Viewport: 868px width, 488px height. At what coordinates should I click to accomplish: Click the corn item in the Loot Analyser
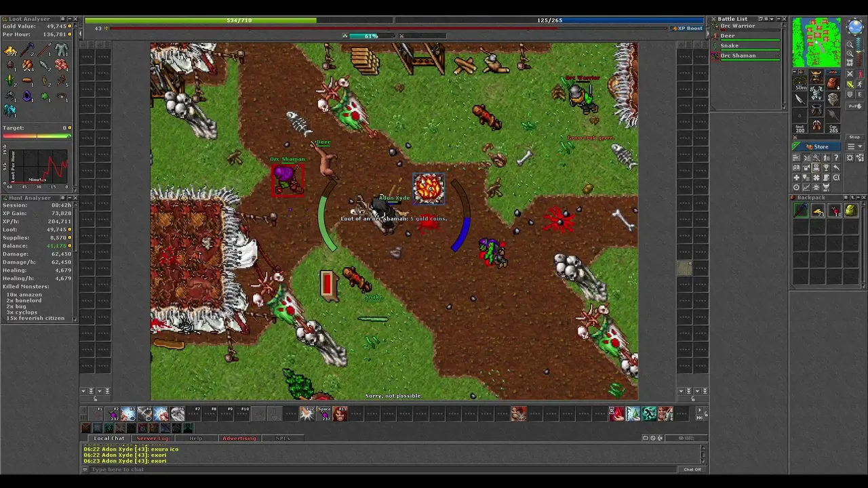tap(9, 81)
